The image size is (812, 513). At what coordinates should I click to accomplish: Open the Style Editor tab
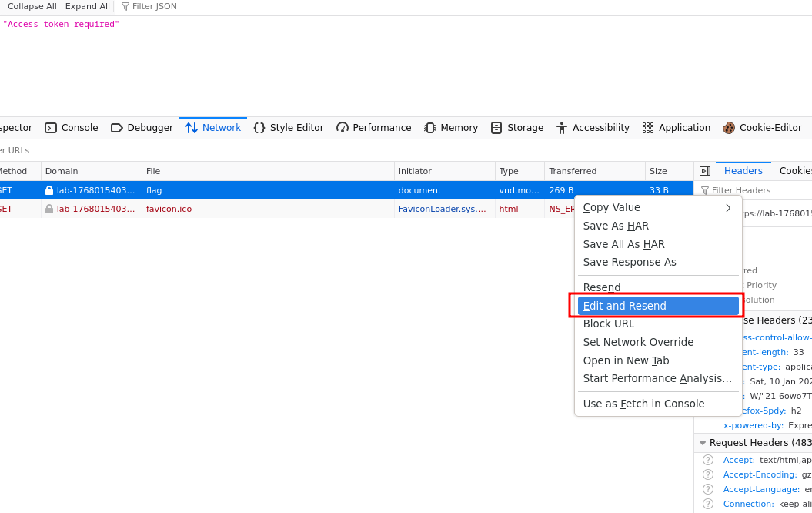(x=289, y=127)
